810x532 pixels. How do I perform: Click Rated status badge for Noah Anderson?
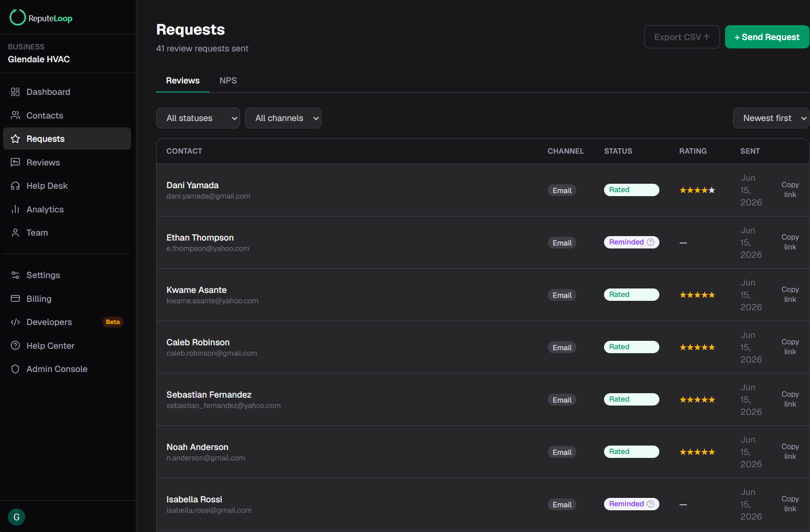point(631,451)
